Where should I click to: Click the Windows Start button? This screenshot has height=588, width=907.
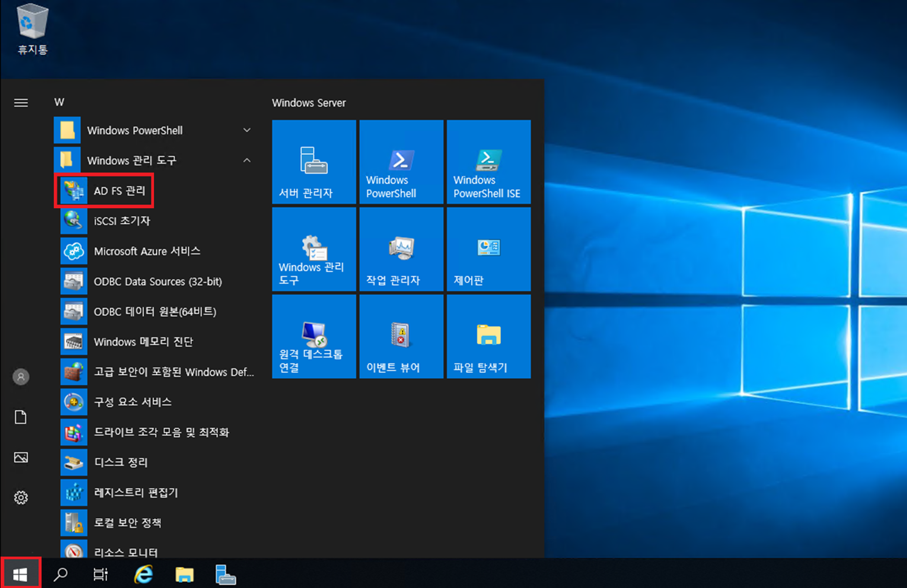(x=20, y=574)
